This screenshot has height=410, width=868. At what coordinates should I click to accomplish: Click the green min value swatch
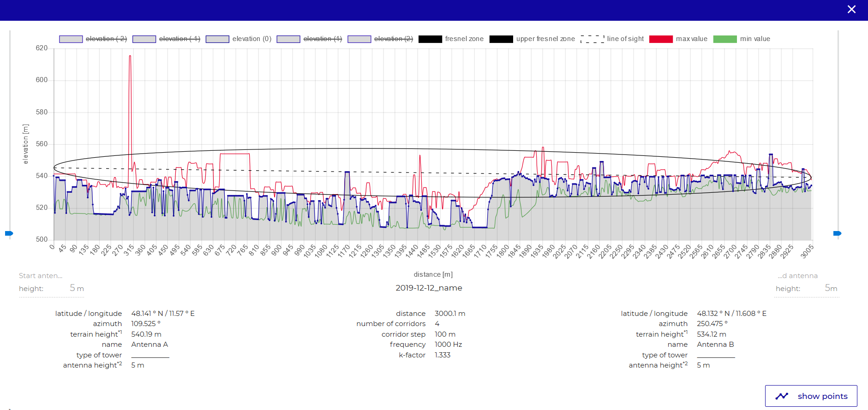click(725, 39)
